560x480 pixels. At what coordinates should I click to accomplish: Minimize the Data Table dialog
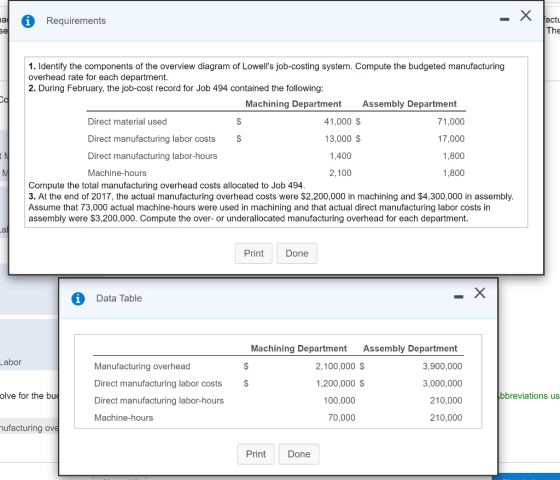coord(459,297)
